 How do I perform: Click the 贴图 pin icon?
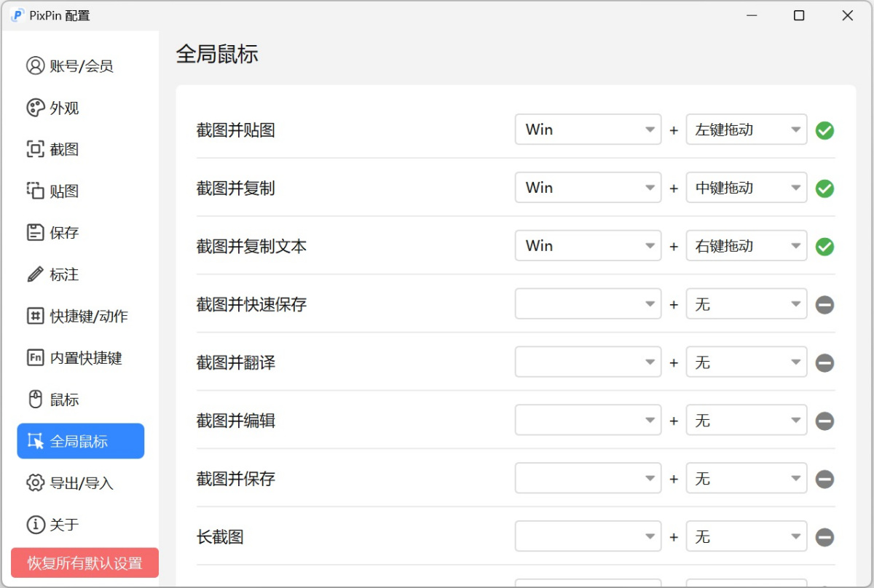(35, 191)
